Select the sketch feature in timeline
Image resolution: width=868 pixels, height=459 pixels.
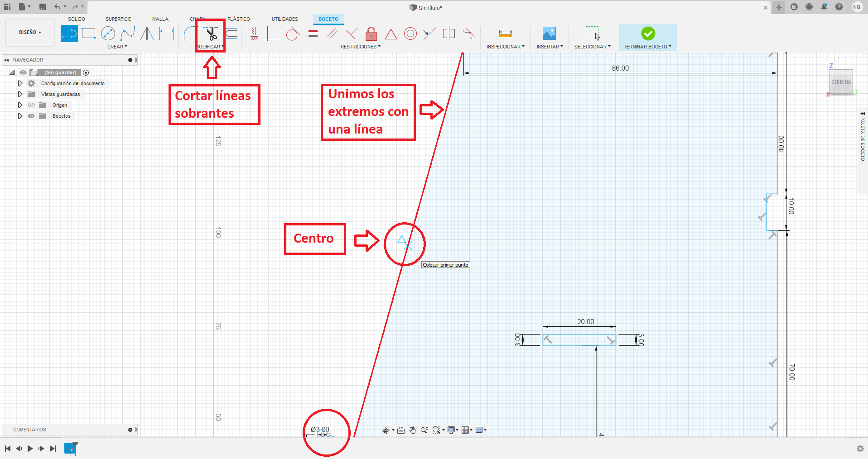(x=70, y=448)
